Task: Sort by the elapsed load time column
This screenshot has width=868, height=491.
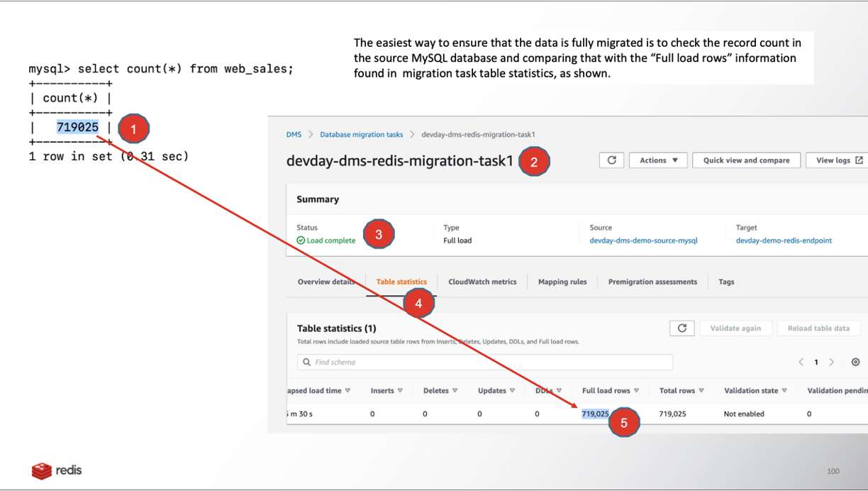Action: pyautogui.click(x=318, y=390)
